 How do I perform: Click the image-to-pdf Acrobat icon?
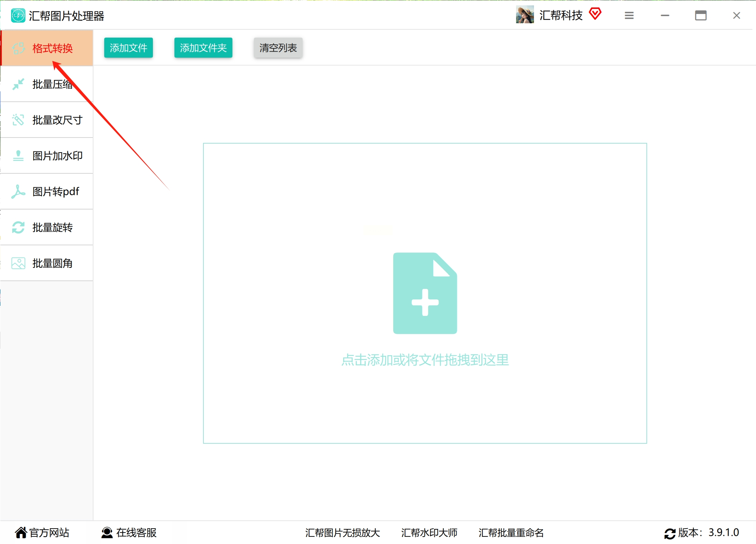tap(18, 192)
